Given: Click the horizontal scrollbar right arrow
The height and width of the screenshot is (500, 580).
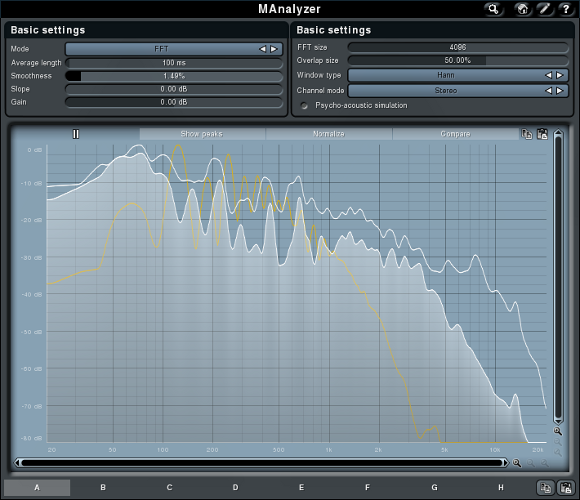Looking at the screenshot, I should (505, 463).
